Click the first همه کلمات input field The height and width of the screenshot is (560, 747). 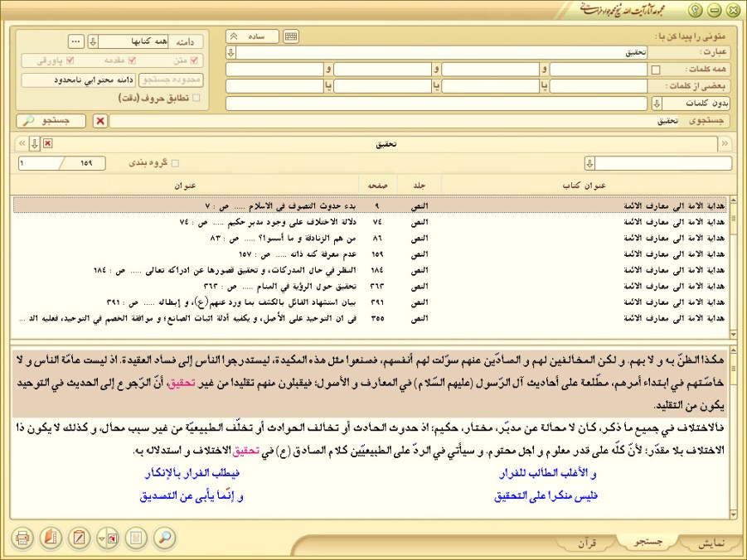tap(599, 70)
